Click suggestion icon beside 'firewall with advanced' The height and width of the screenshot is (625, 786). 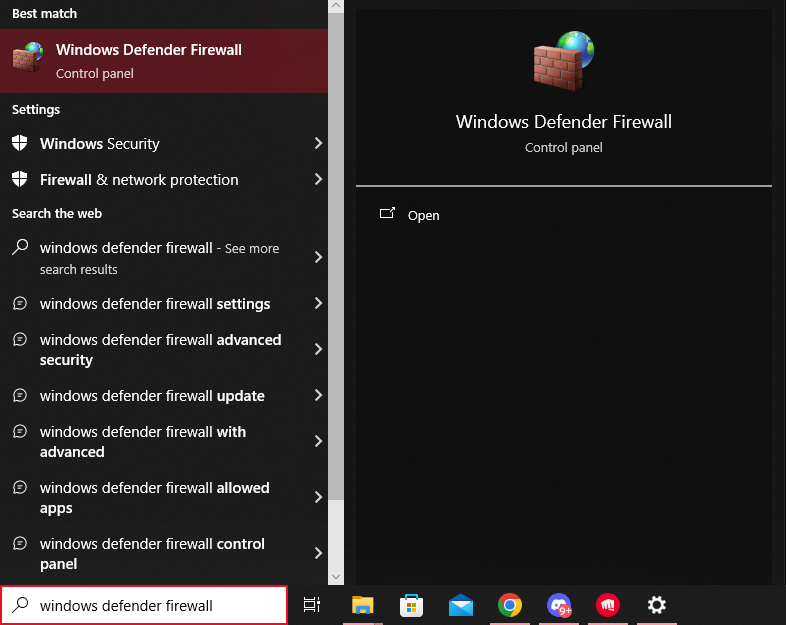pos(20,431)
